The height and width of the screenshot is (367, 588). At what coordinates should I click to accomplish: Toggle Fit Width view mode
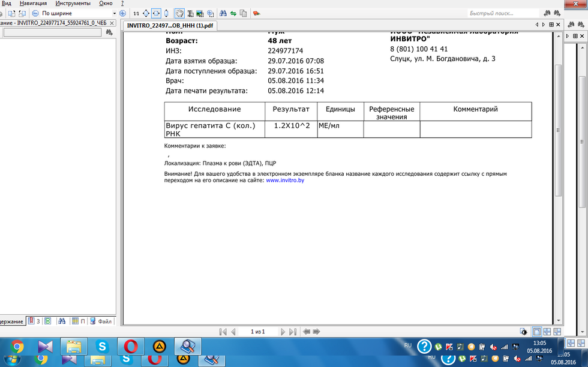(157, 13)
